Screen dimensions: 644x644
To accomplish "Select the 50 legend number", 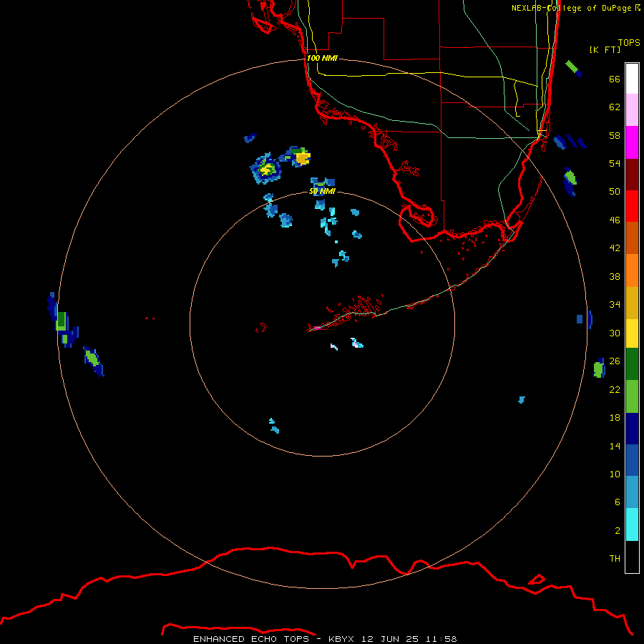I will pyautogui.click(x=615, y=192).
